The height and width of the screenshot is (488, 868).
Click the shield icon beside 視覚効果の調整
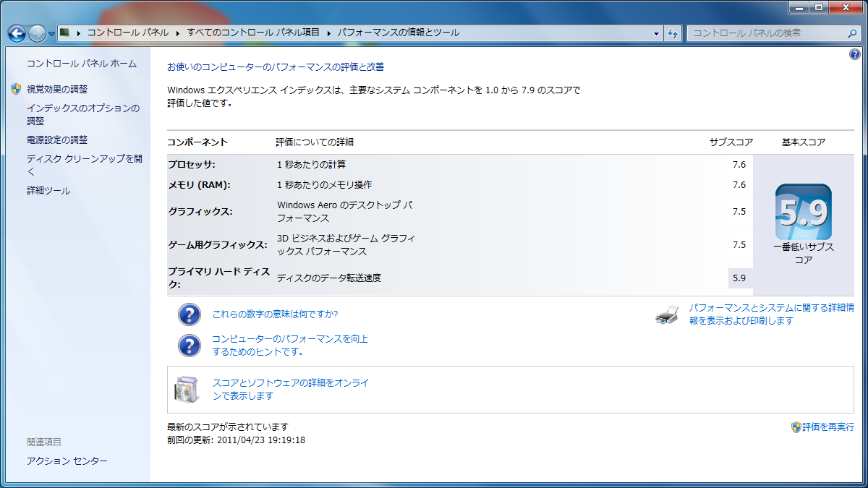point(16,89)
